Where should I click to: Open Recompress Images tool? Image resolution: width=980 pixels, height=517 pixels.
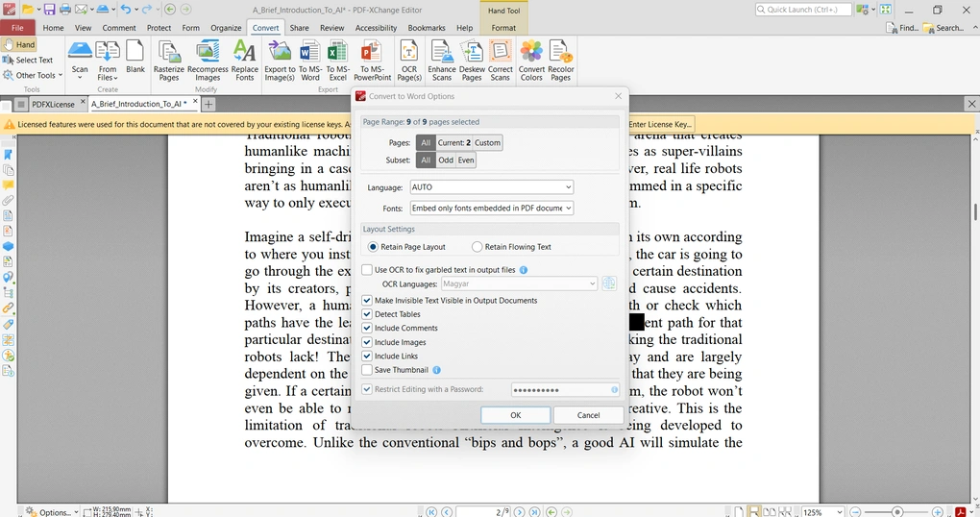(x=208, y=60)
